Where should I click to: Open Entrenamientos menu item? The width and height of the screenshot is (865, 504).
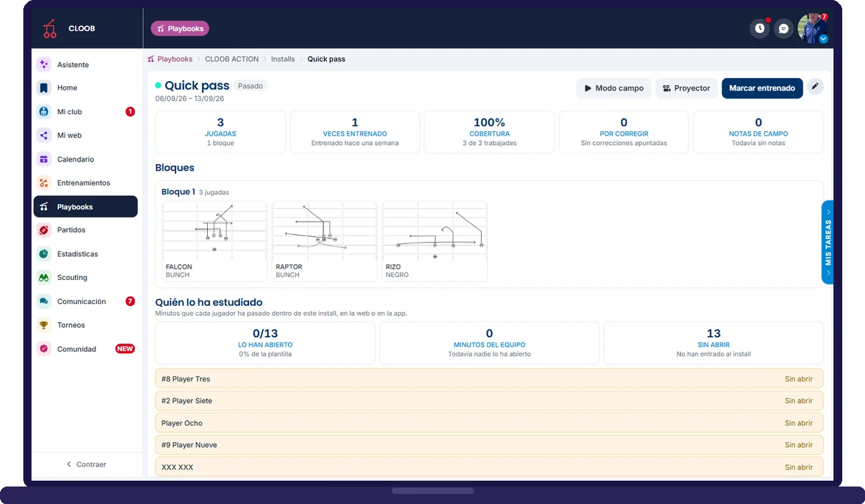[86, 183]
